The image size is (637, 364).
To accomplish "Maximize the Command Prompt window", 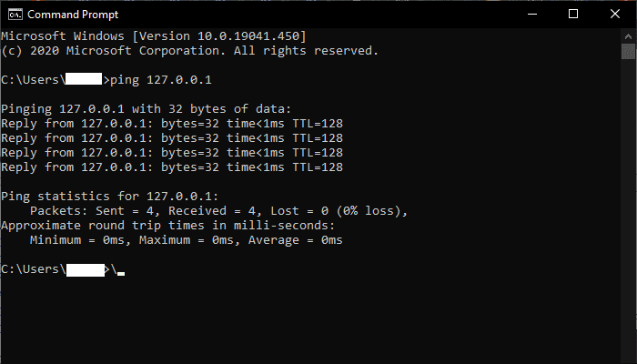I will point(573,15).
